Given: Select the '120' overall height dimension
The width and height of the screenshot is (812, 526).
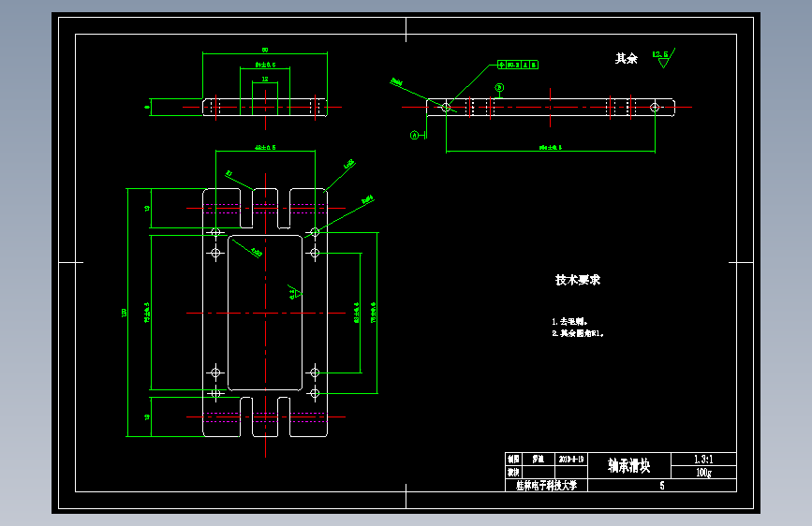Looking at the screenshot, I should tap(124, 313).
